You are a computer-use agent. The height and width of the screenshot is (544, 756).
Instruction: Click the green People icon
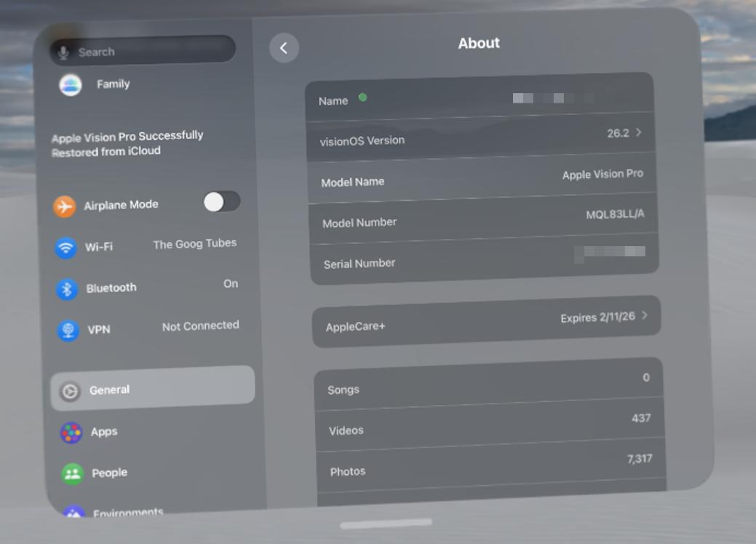tap(72, 474)
